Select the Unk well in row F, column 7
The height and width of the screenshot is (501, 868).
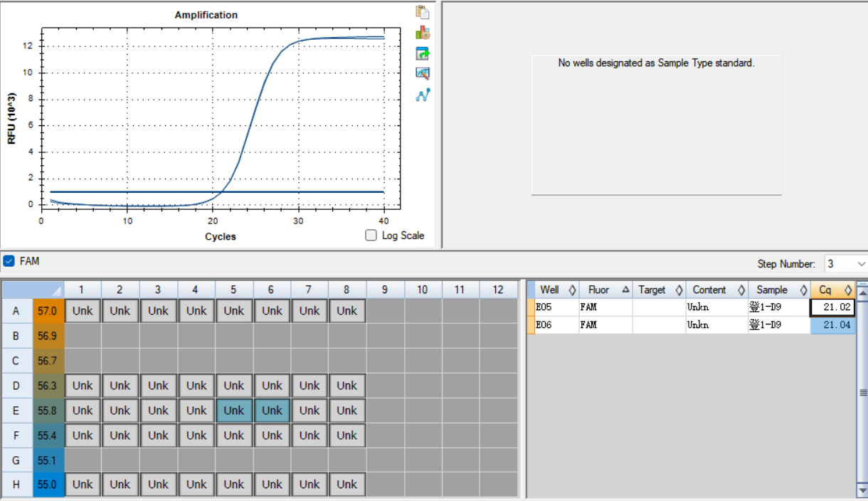click(309, 436)
